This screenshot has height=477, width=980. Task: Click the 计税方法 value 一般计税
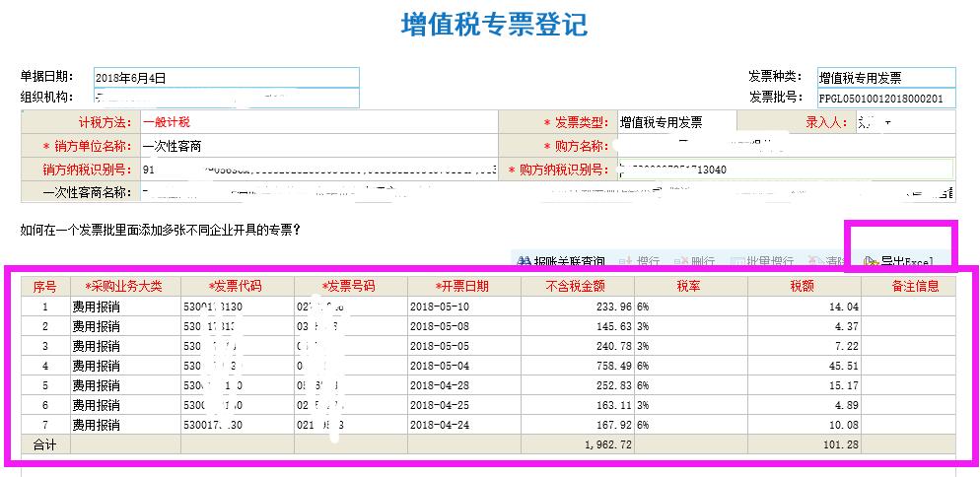[315, 123]
